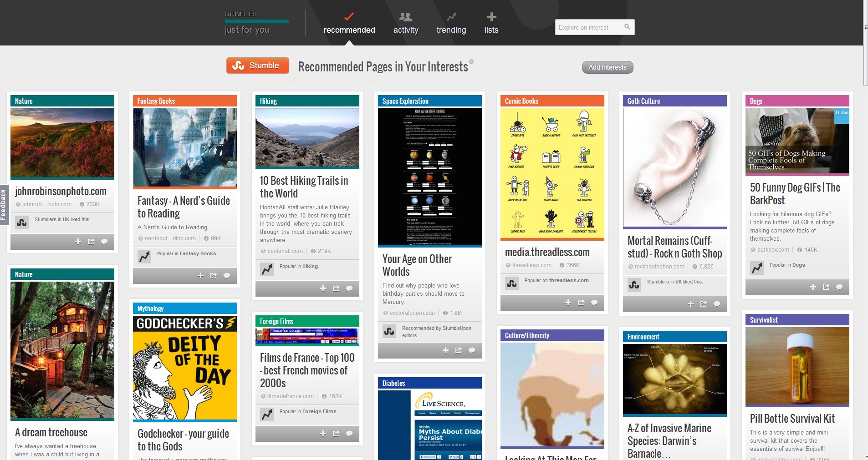
Task: Open the Culture/Ethnicity category header
Action: pos(552,335)
